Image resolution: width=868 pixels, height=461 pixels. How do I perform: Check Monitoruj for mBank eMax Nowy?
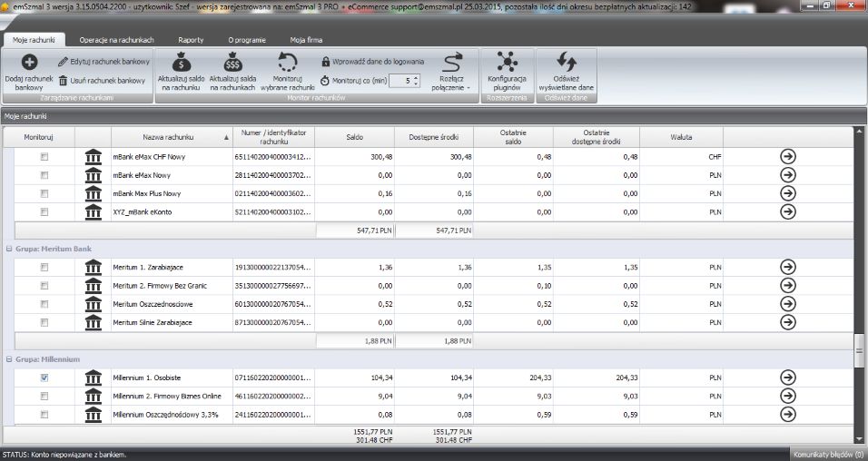pyautogui.click(x=44, y=175)
